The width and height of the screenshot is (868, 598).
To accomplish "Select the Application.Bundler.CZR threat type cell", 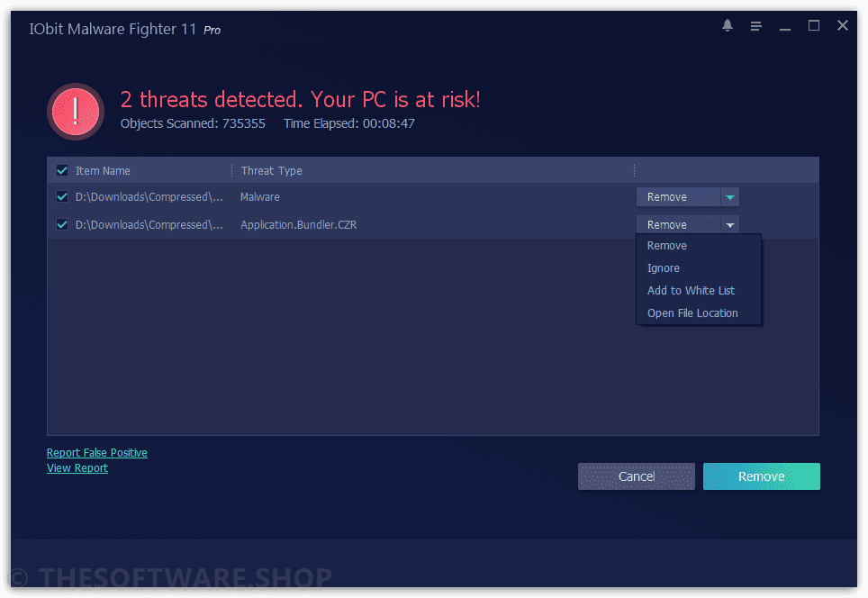I will (x=298, y=225).
